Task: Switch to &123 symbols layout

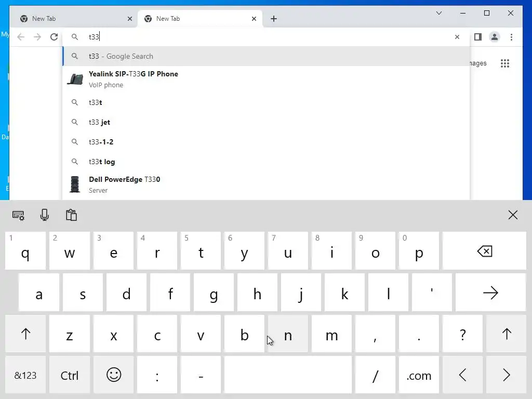Action: 25,375
